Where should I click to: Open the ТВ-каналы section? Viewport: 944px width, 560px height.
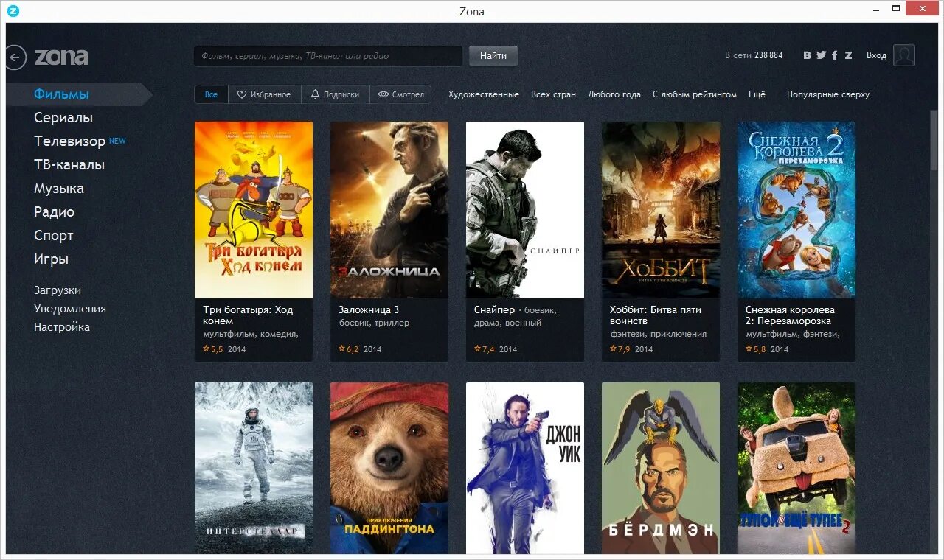point(69,165)
